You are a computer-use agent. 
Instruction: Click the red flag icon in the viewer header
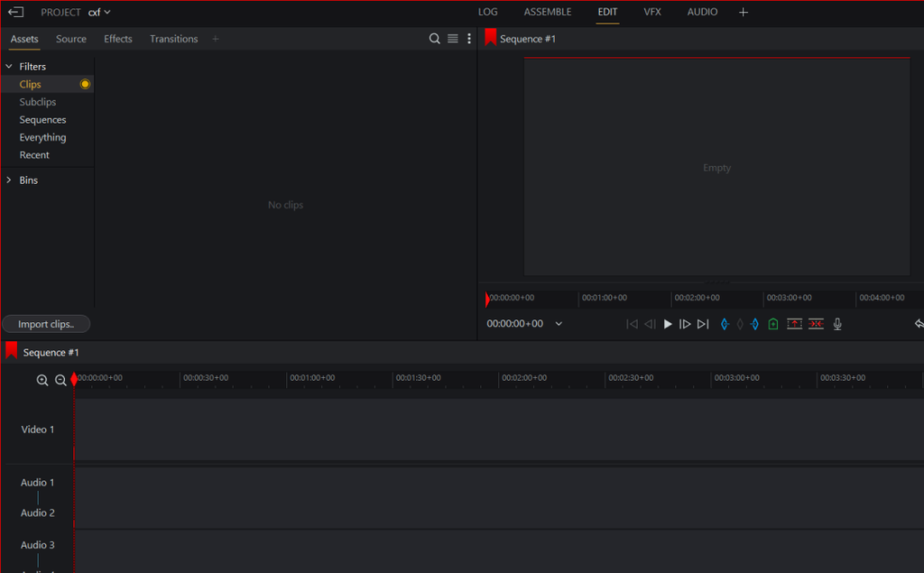point(490,37)
